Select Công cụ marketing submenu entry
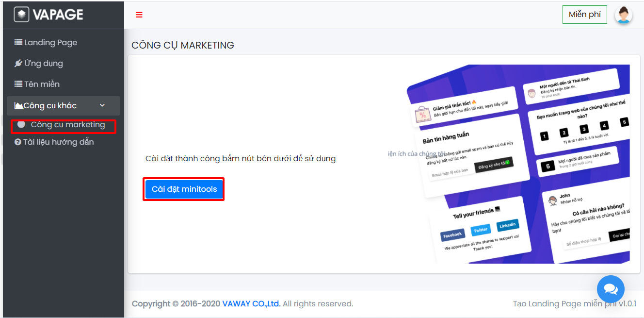 67,125
